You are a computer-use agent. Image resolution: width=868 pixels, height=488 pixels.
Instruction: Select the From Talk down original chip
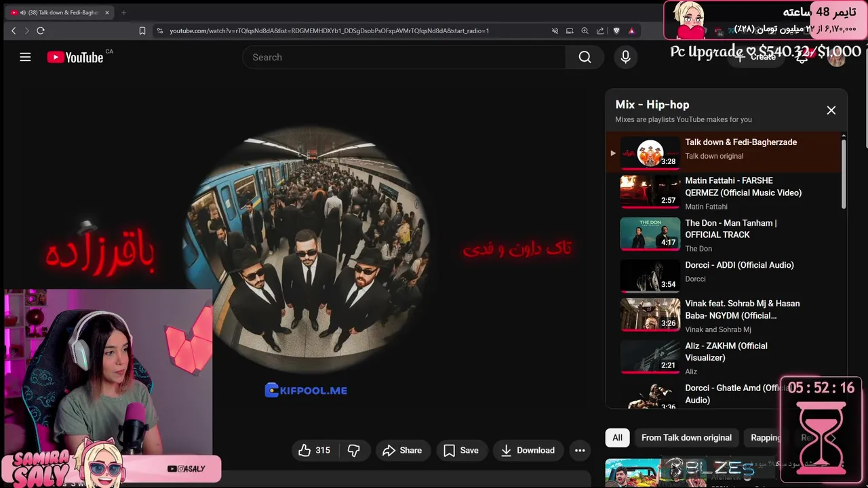coord(686,438)
